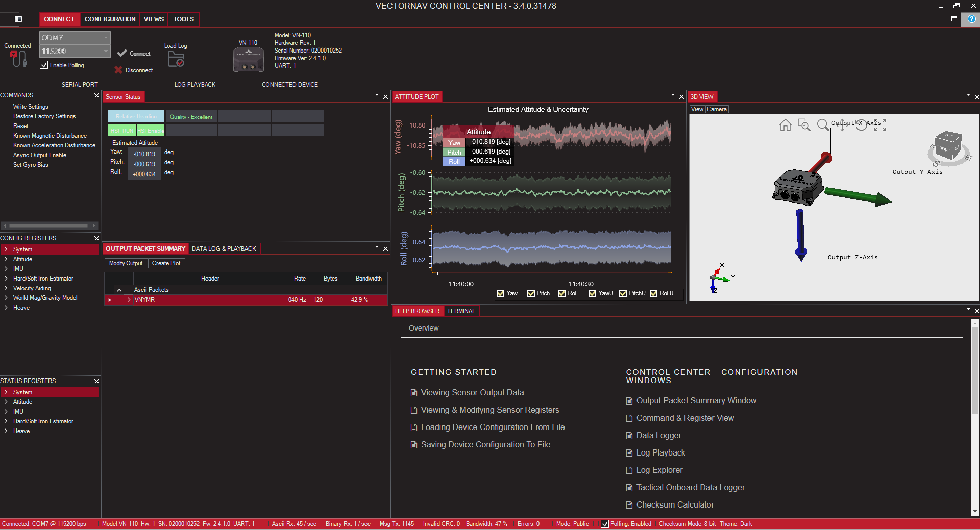980x530 pixels.
Task: Expand Attitude in Config Registers
Action: [x=6, y=259]
